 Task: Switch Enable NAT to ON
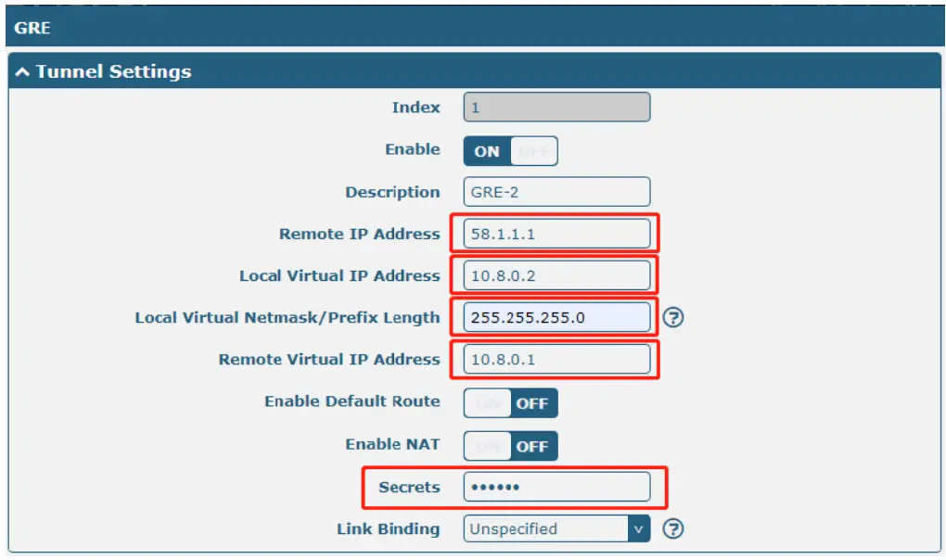click(489, 445)
